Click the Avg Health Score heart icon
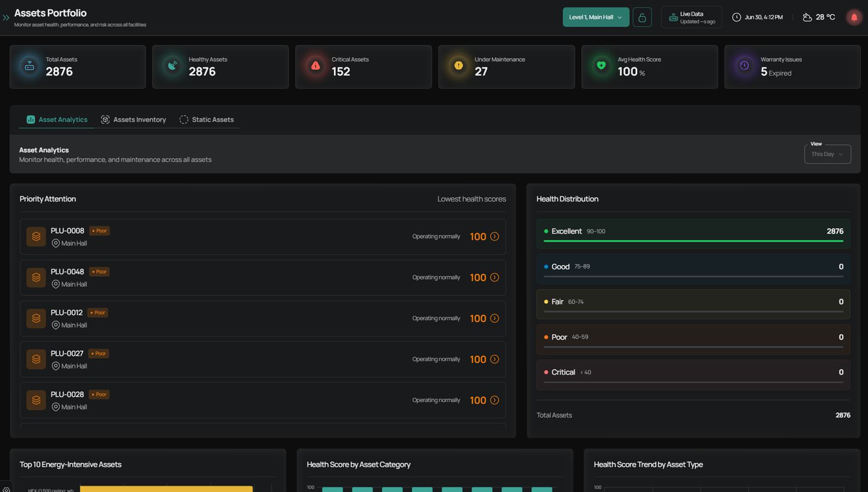Screen dimensions: 868x492 point(601,66)
